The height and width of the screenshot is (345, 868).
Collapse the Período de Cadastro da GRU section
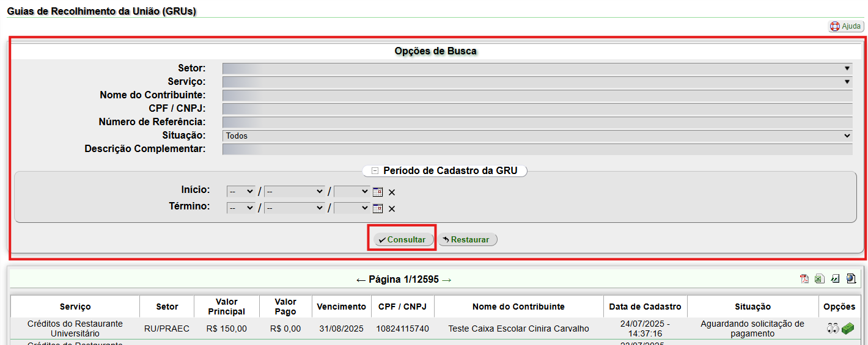click(375, 171)
